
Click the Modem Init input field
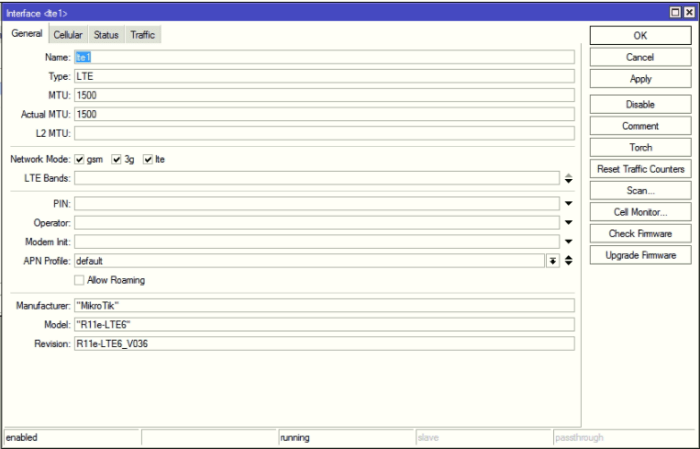(x=317, y=241)
